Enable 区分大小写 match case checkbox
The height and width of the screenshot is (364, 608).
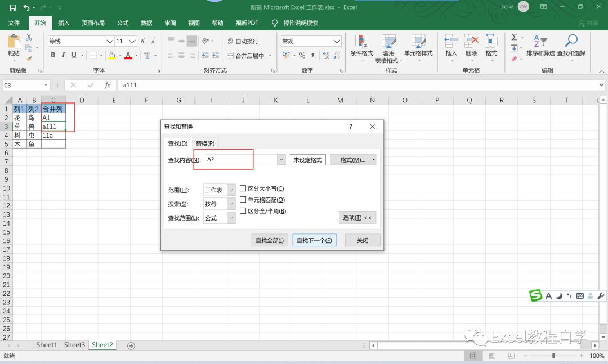(243, 188)
